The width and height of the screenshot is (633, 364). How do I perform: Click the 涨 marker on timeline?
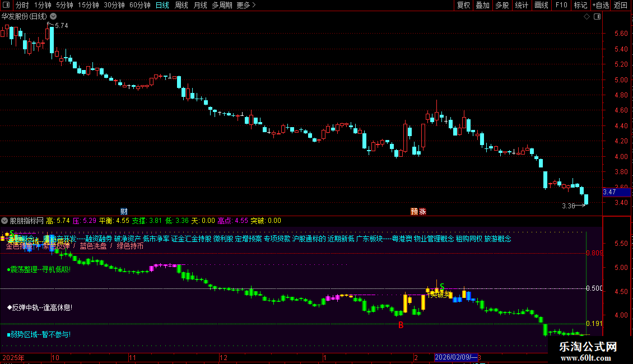click(422, 212)
